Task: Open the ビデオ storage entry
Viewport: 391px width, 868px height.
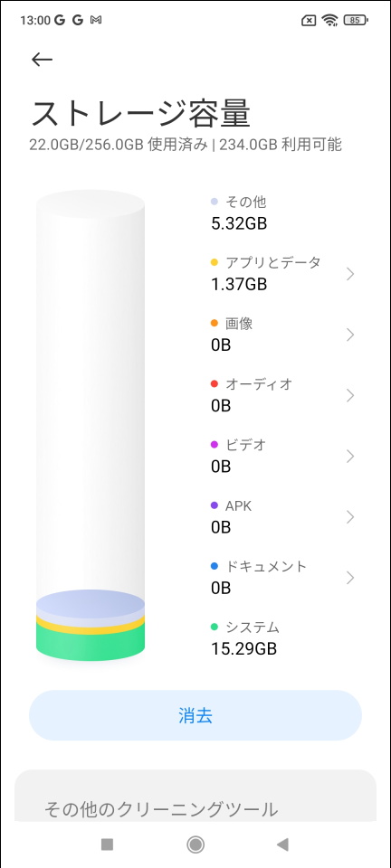Action: tap(282, 456)
